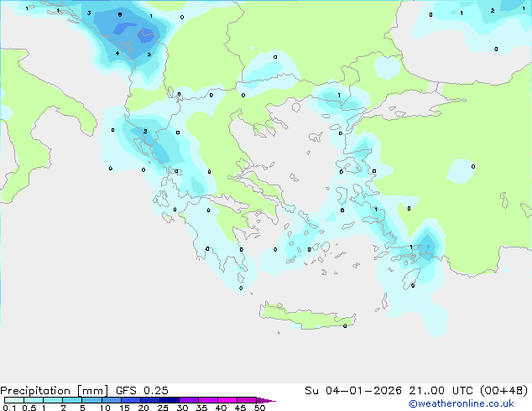Click the map value '4' near the Adriatic coast
This screenshot has height=411, width=532.
pyautogui.click(x=117, y=53)
